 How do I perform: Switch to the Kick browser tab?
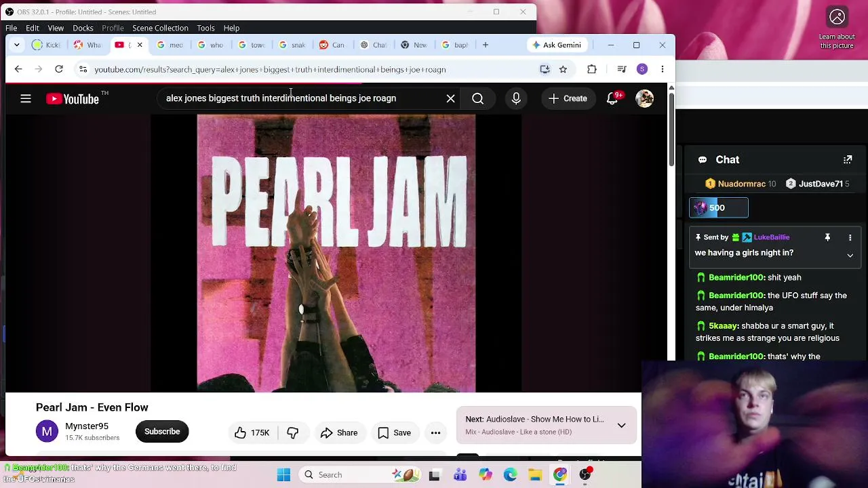tap(45, 45)
